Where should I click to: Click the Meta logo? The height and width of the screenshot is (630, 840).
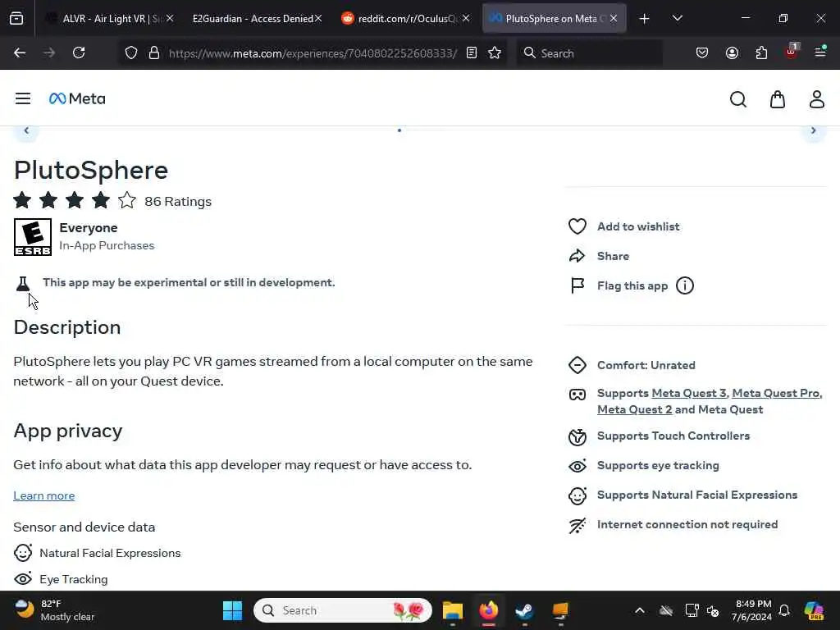pos(77,98)
